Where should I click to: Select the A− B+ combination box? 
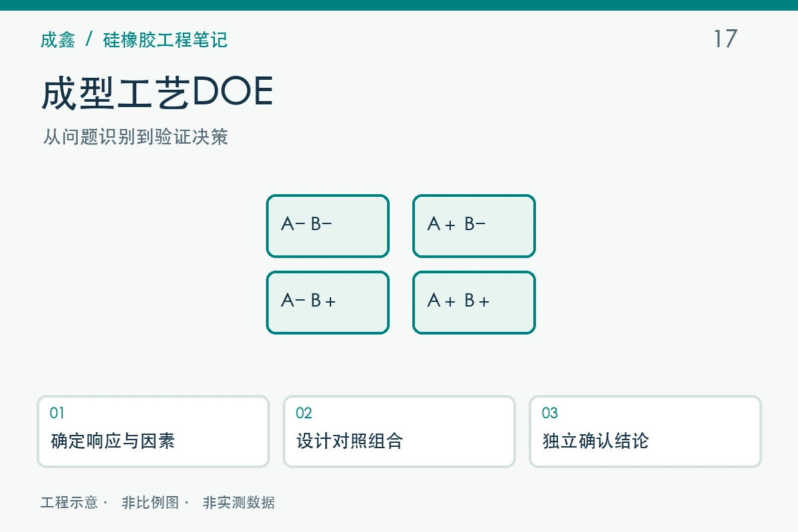328,303
